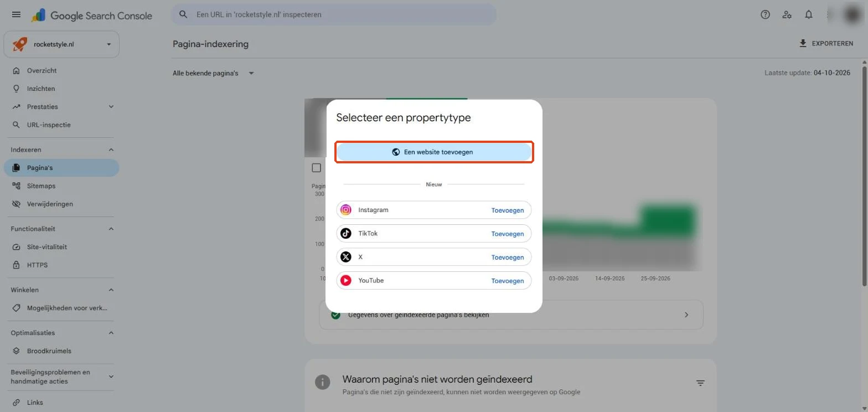Screen dimensions: 868x412
Task: Click the Site-vitaliteit gauge icon
Action: 16,247
